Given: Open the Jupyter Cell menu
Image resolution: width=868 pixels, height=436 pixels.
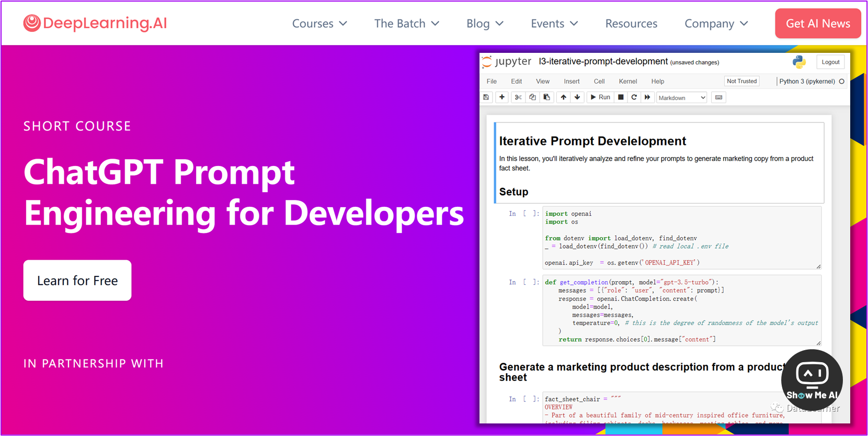Looking at the screenshot, I should click(x=599, y=81).
